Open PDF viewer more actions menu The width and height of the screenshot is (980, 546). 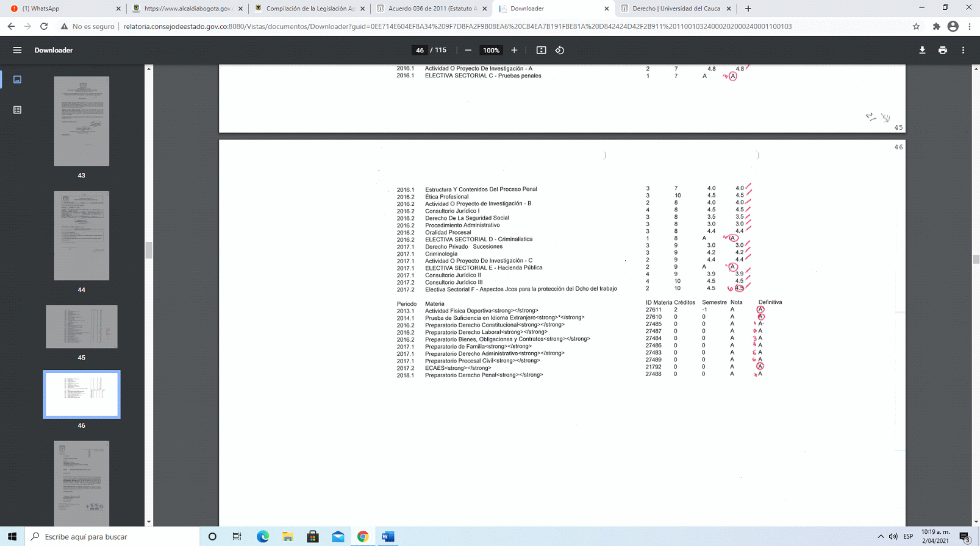pyautogui.click(x=964, y=50)
